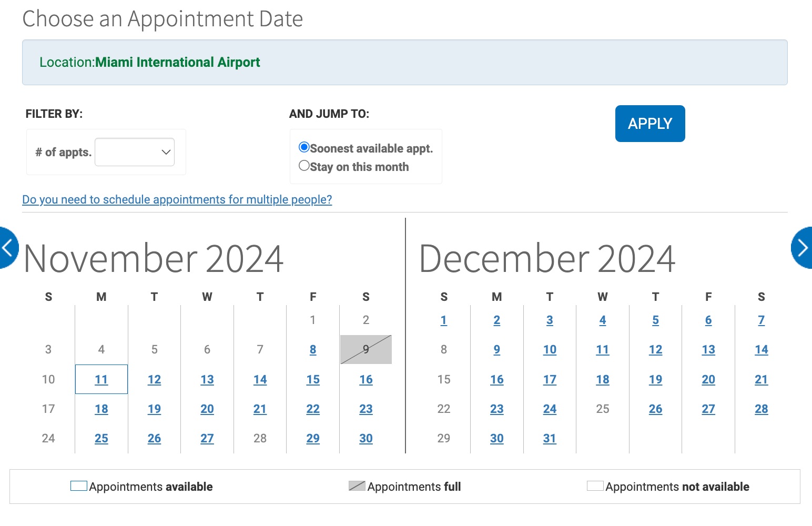The image size is (812, 526).
Task: Select December 14 on the calendar
Action: 761,349
